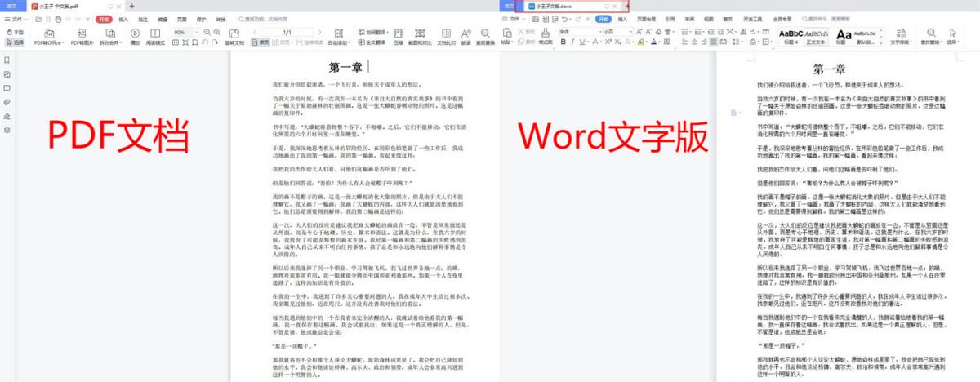Switch to the 开发工具 tab in Word
Viewport: 980px width, 382px height.
[x=753, y=18]
